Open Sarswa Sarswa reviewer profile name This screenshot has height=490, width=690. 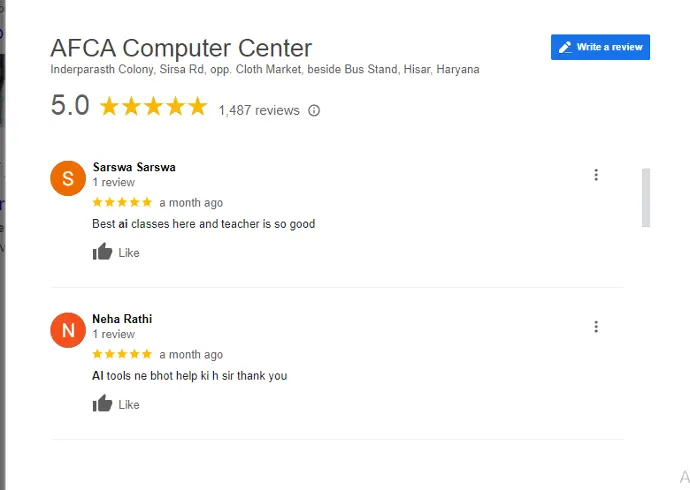point(134,167)
